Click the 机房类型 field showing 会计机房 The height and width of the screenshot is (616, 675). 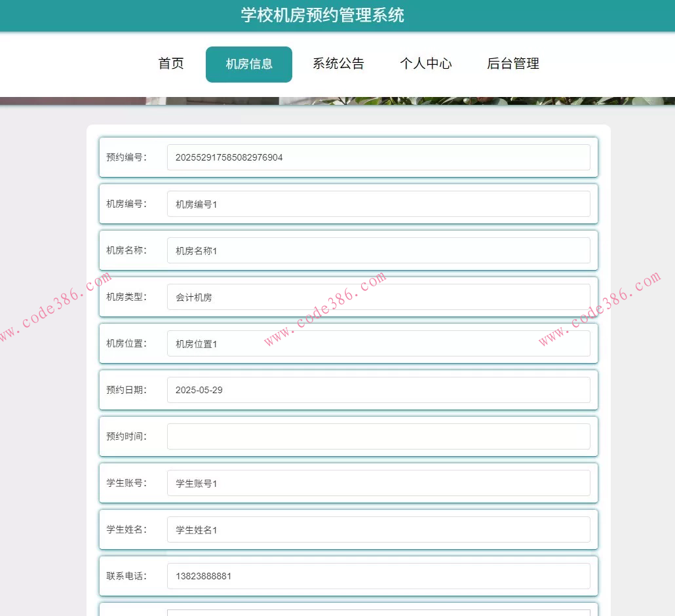(x=379, y=297)
